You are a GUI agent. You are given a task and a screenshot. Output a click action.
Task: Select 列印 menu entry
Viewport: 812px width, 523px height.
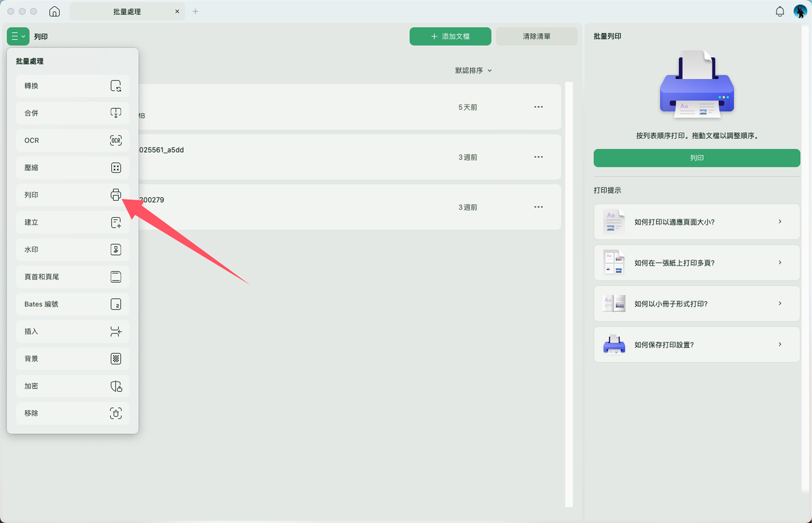pyautogui.click(x=73, y=195)
